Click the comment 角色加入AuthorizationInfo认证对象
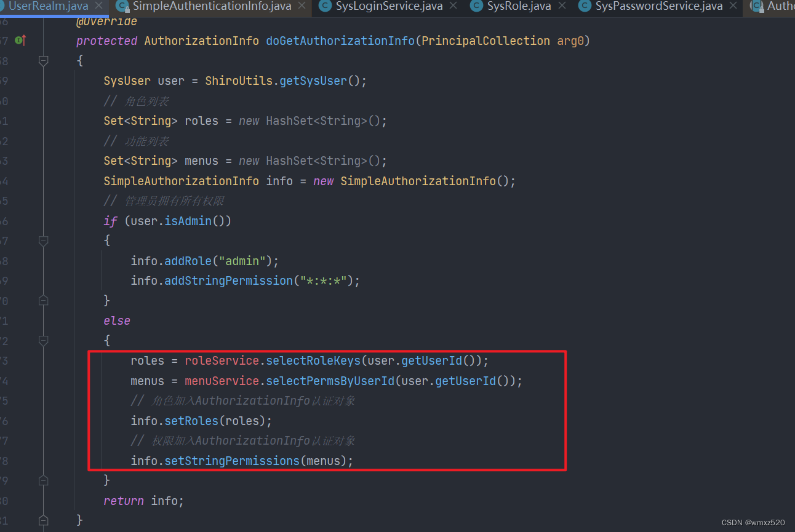 (243, 401)
